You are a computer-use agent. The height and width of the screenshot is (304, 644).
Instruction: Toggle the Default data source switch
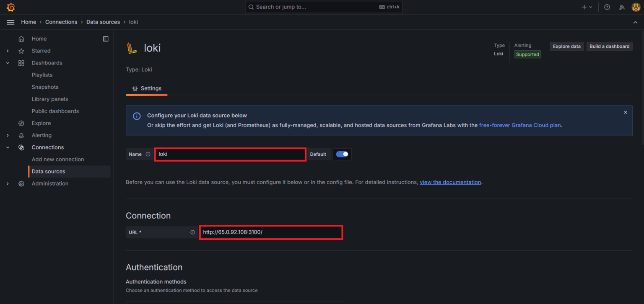pos(342,154)
